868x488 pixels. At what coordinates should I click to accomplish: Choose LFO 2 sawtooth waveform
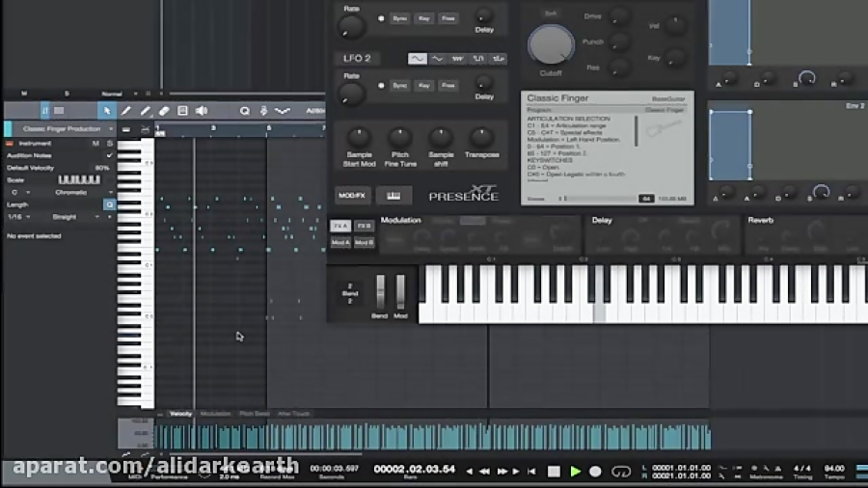457,58
